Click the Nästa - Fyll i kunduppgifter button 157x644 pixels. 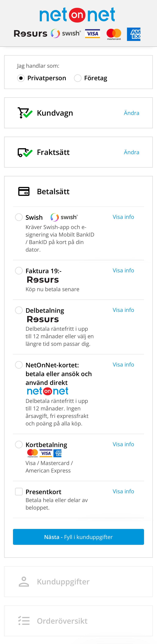pos(78,537)
